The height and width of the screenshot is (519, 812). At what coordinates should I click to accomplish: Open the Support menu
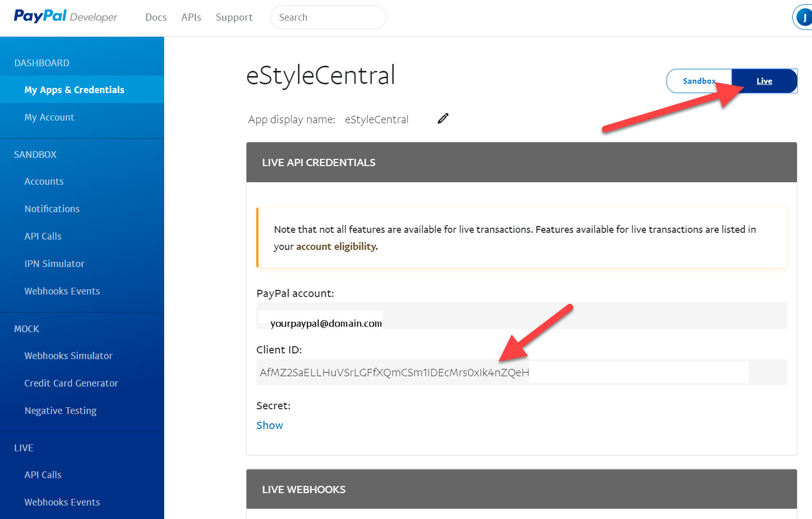[234, 17]
